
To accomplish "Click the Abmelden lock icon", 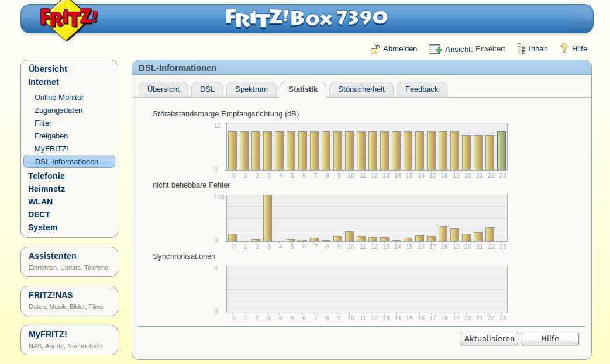I will click(x=375, y=49).
